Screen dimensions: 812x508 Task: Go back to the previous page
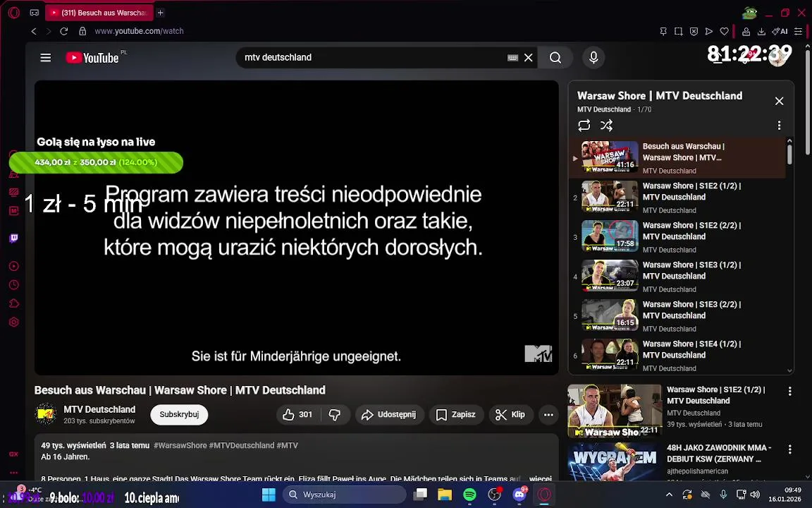[x=34, y=31]
